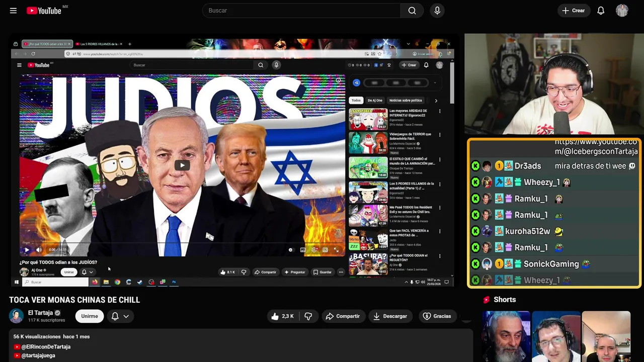Image resolution: width=644 pixels, height=362 pixels.
Task: Click Unirse under the Aj One channel
Action: click(69, 272)
